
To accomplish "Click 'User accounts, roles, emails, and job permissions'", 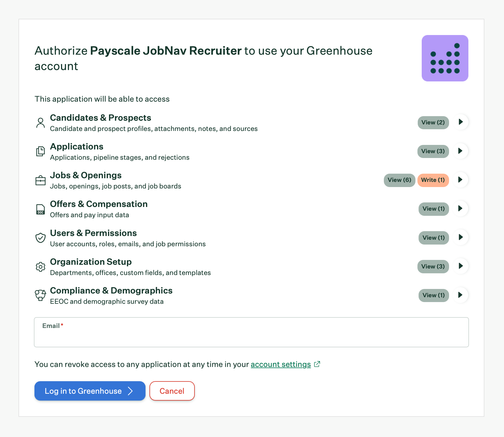I will (x=128, y=244).
